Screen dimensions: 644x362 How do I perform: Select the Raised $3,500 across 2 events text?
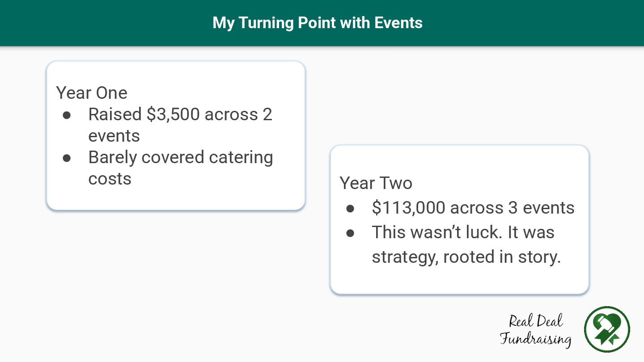click(x=180, y=125)
